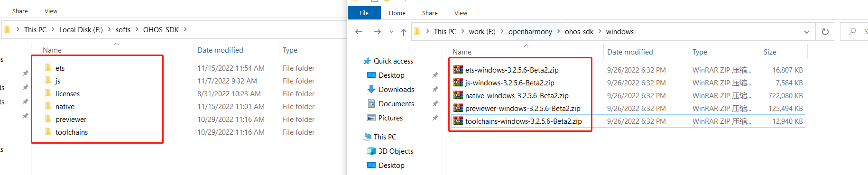This screenshot has height=175, width=868.
Task: Open the js folder icon in OHOS_SDK
Action: 48,81
